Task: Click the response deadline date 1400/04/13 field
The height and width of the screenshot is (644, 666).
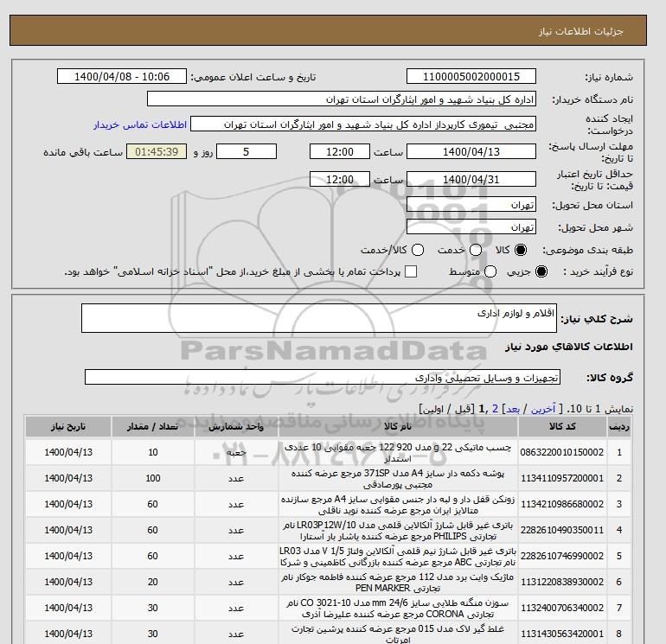Action: click(471, 151)
